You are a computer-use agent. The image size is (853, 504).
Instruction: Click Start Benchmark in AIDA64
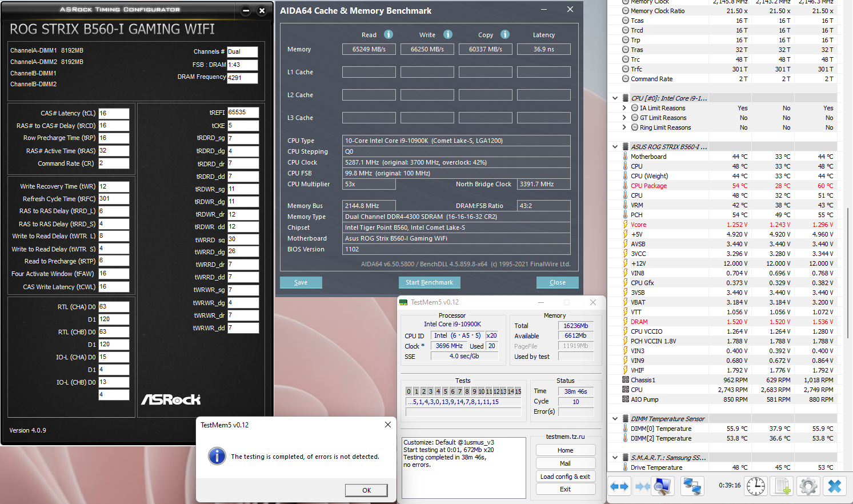click(x=429, y=282)
